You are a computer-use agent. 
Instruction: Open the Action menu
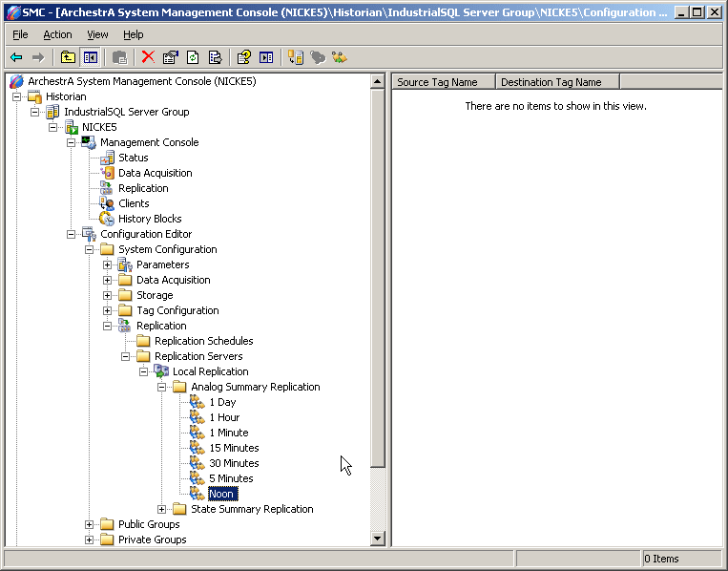(x=57, y=34)
